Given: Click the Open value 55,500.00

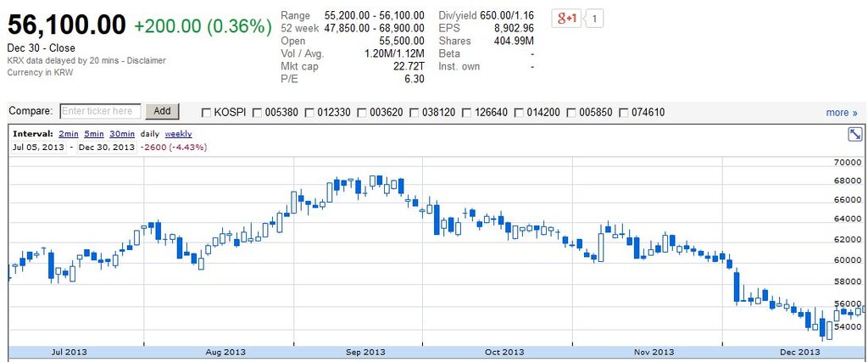Looking at the screenshot, I should pyautogui.click(x=402, y=41).
